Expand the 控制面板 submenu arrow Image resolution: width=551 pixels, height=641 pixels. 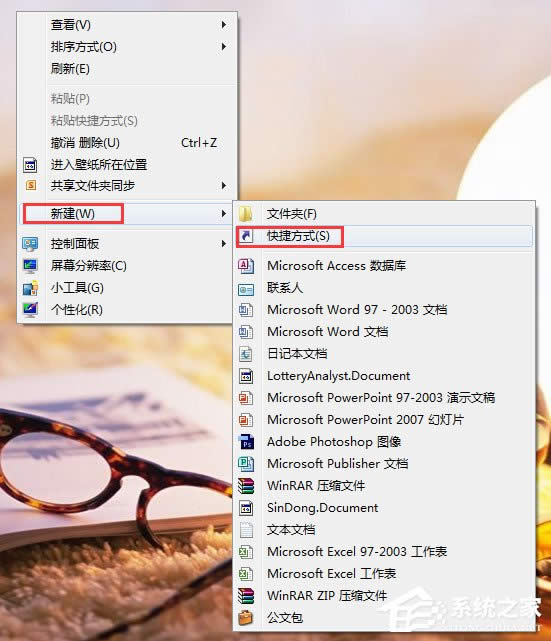(224, 244)
